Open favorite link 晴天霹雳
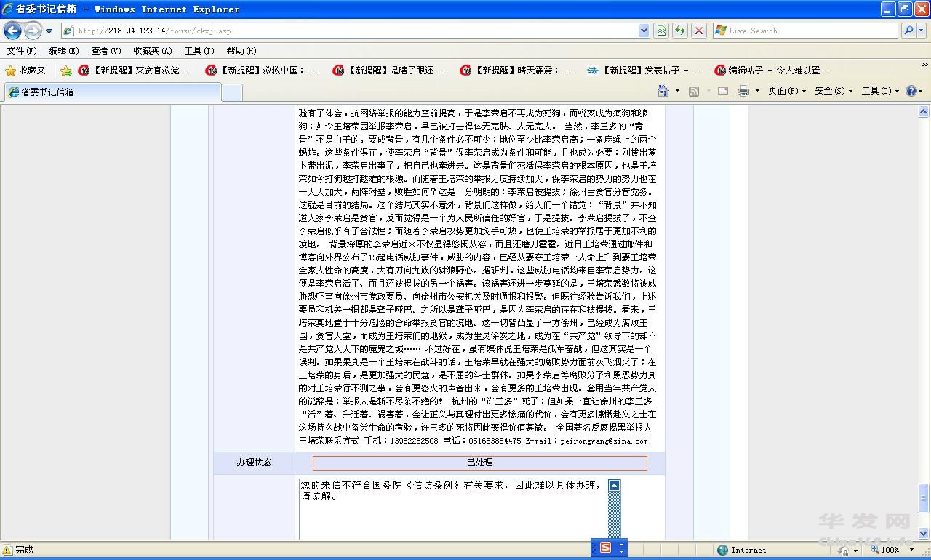Viewport: 931px width, 560px height. pyautogui.click(x=517, y=71)
